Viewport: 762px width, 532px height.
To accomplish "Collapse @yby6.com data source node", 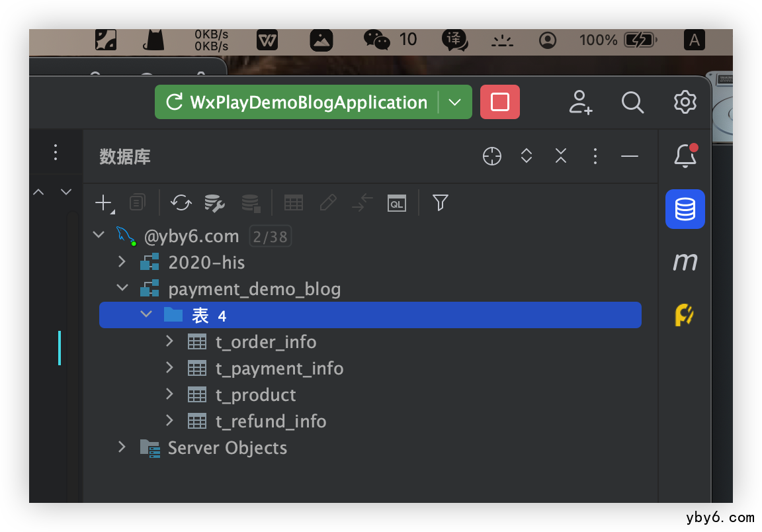I will pos(99,235).
